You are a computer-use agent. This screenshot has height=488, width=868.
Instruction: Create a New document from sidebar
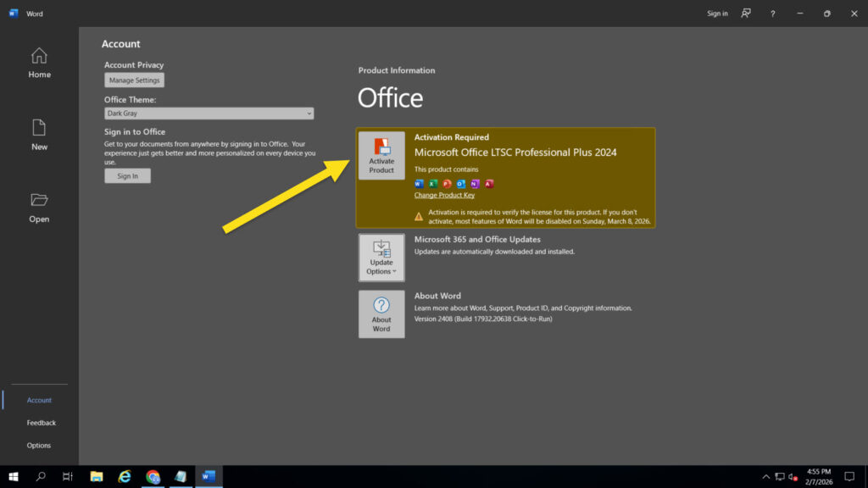(39, 135)
